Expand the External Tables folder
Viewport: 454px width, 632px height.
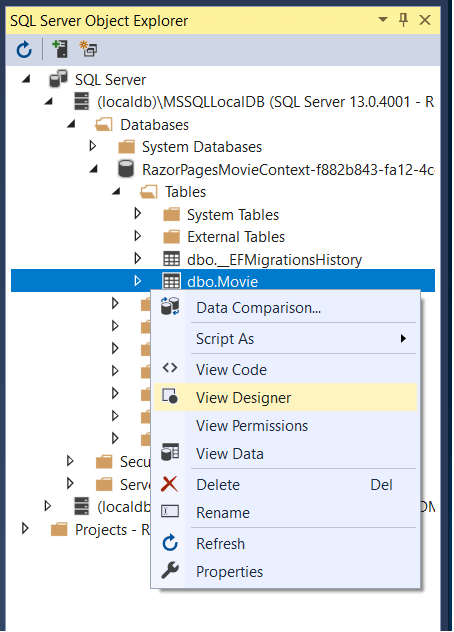click(137, 236)
